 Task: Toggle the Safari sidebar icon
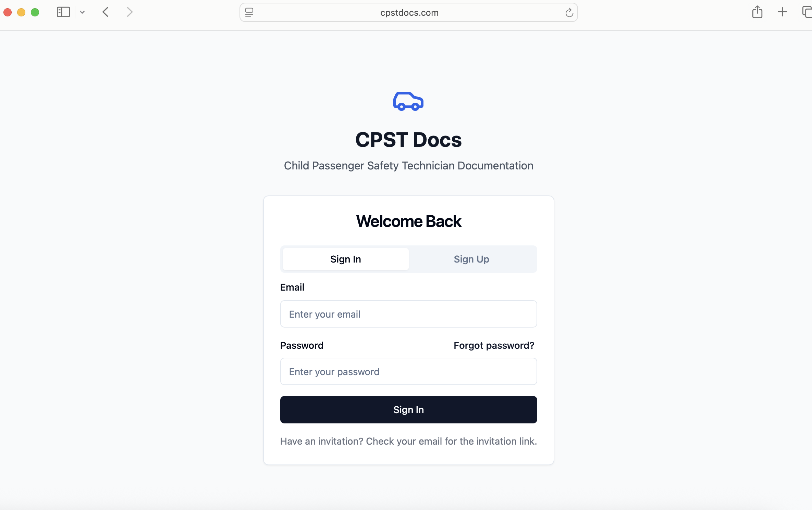coord(63,12)
